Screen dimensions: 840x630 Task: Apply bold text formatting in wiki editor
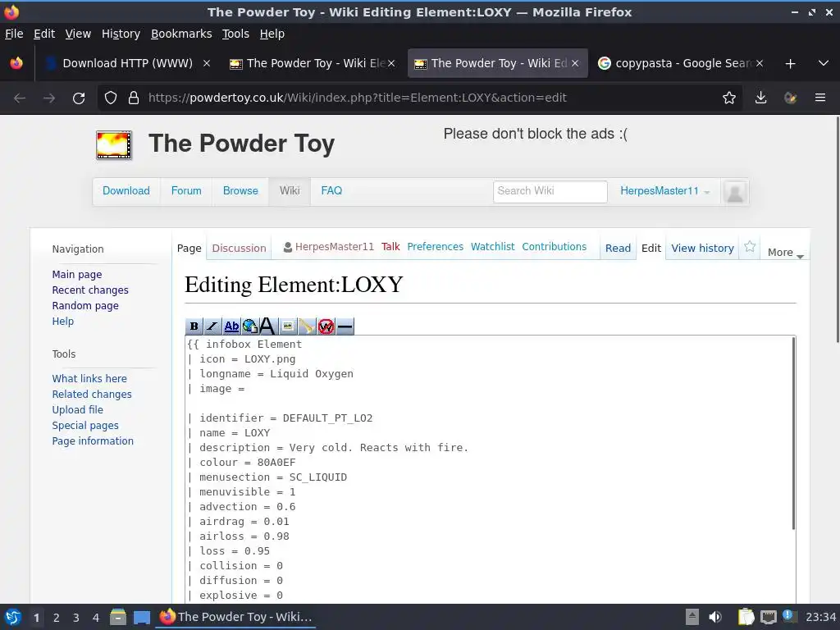pyautogui.click(x=194, y=326)
